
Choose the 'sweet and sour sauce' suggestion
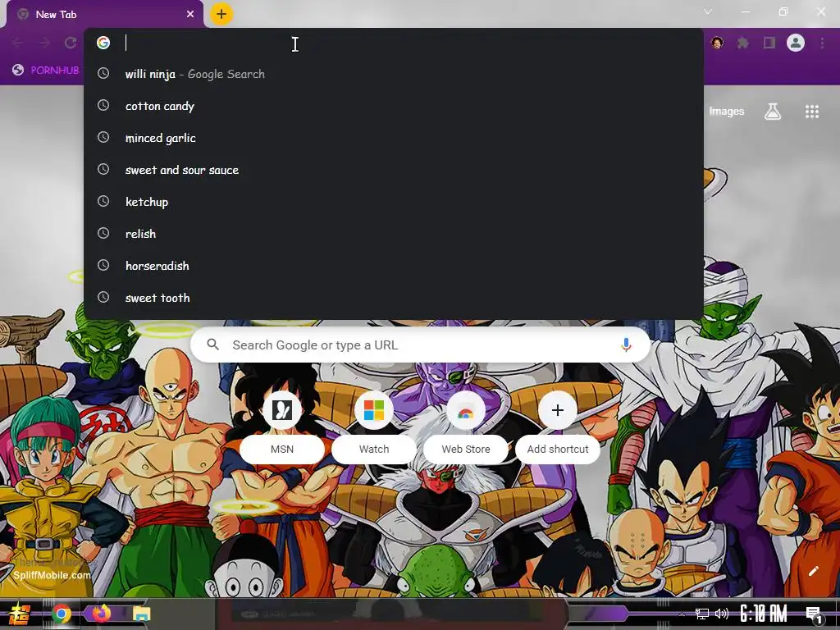pos(393,170)
